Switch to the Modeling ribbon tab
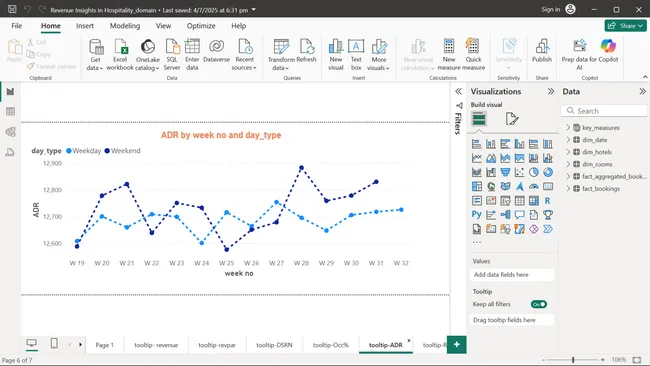The height and width of the screenshot is (366, 650). click(125, 26)
